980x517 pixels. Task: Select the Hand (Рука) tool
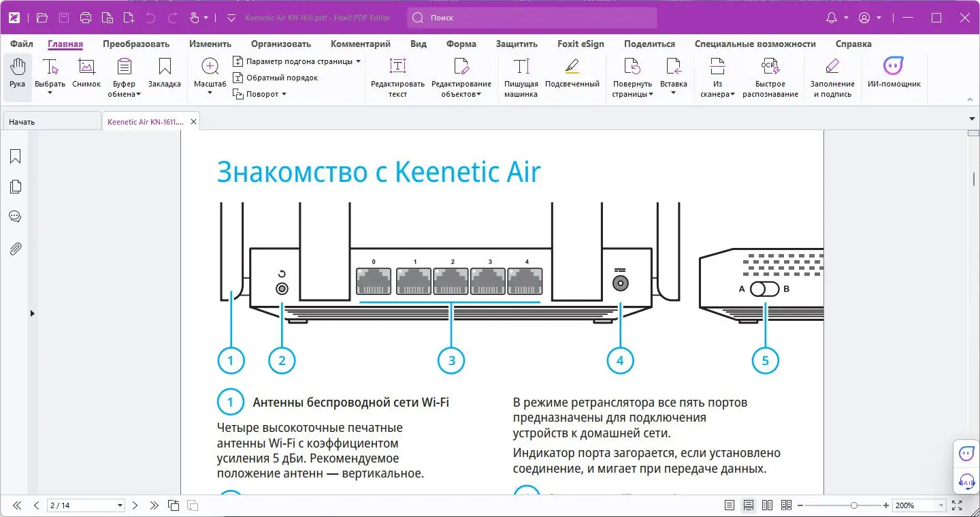(x=17, y=75)
